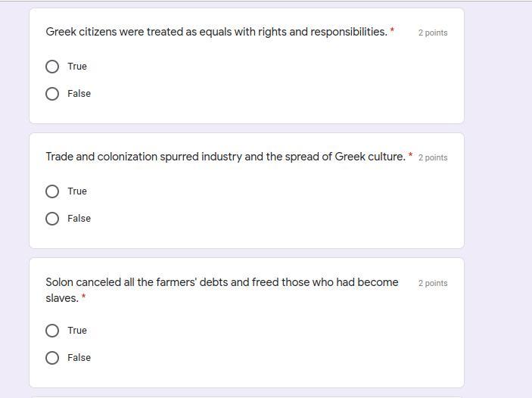532x398 pixels.
Task: Select False radio button for trade and colonization question
Action: click(52, 219)
